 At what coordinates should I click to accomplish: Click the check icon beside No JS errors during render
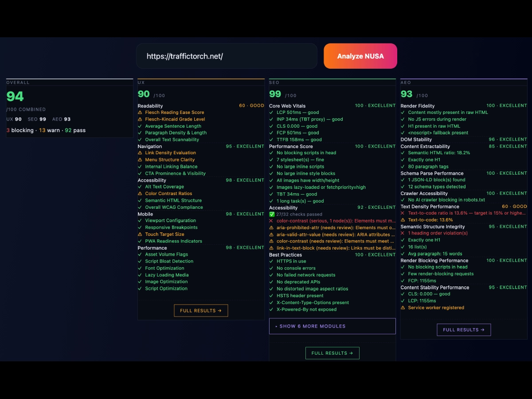[x=403, y=119]
